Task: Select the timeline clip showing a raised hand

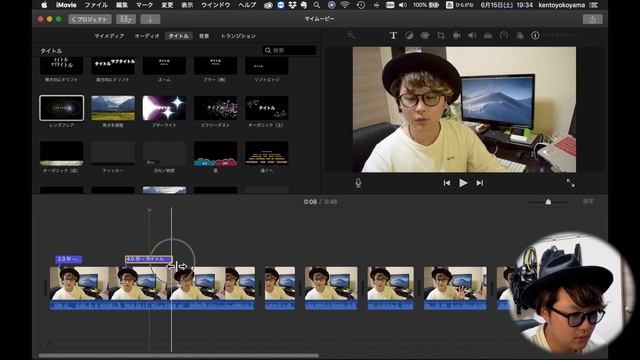Action: click(455, 288)
